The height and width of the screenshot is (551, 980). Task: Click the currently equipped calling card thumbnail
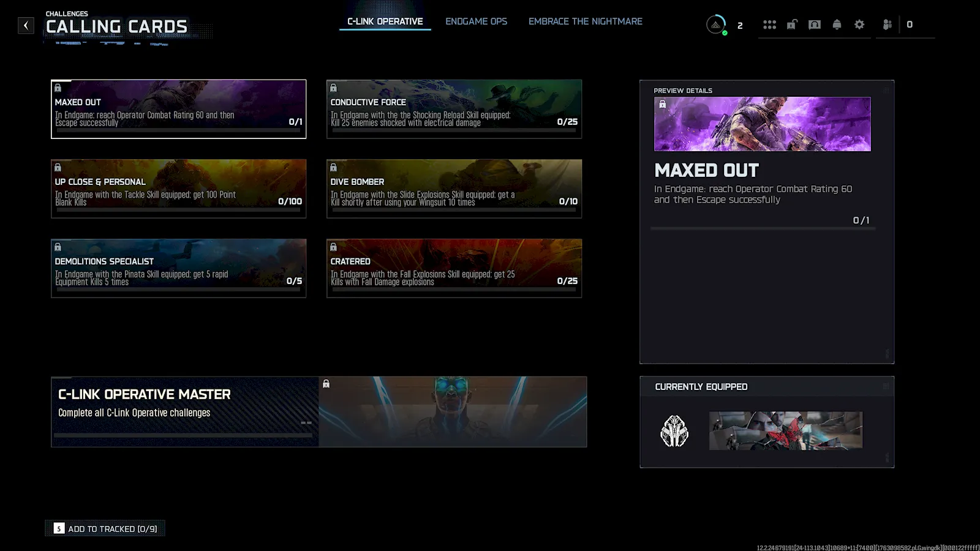pos(785,430)
